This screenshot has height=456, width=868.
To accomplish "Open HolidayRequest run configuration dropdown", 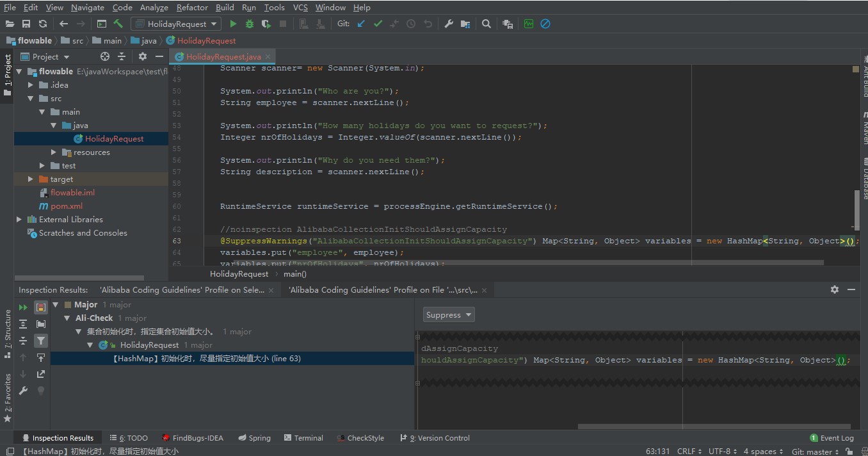I will pos(177,24).
